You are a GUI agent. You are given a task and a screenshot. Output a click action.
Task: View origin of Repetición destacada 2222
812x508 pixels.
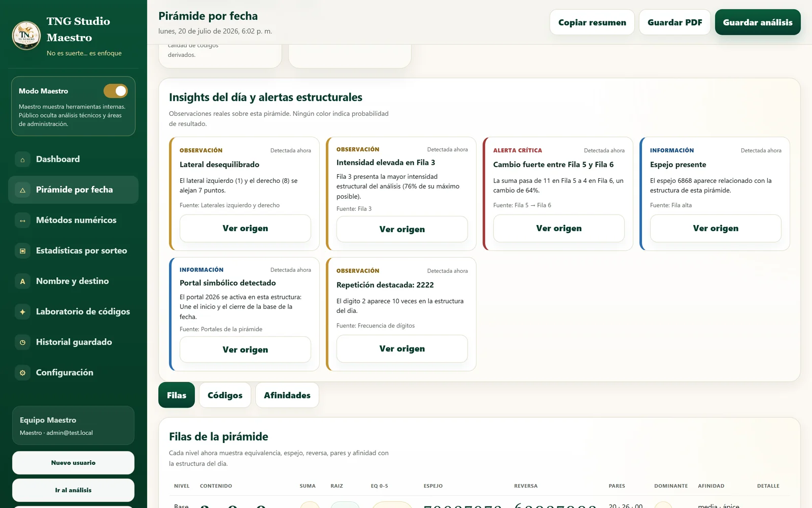click(402, 349)
